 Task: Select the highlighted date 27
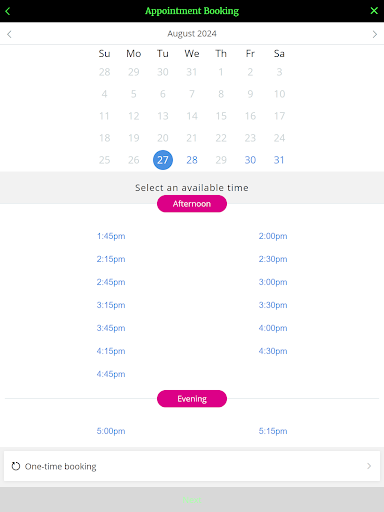click(163, 160)
